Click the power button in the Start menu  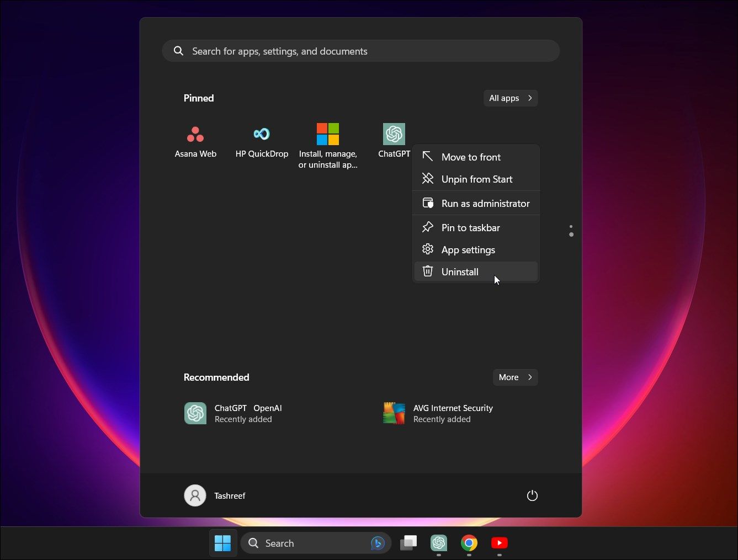pos(532,495)
